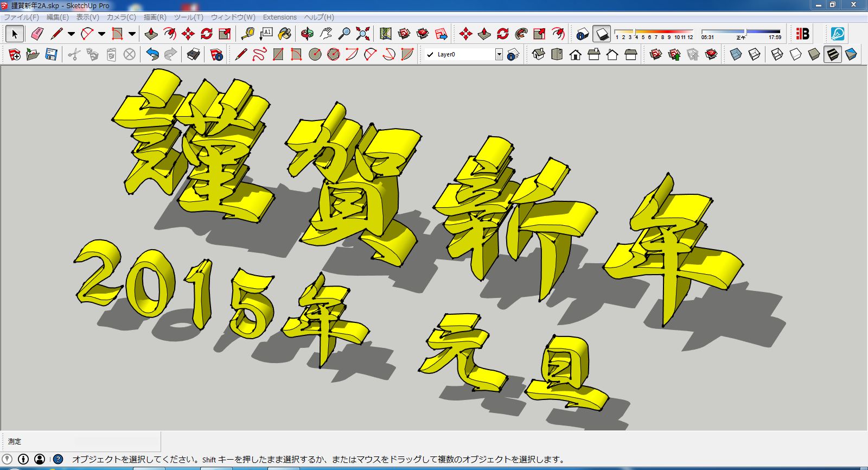The image size is (868, 470).
Task: Expand the dropdown arrow beside the shapes tool
Action: point(132,34)
